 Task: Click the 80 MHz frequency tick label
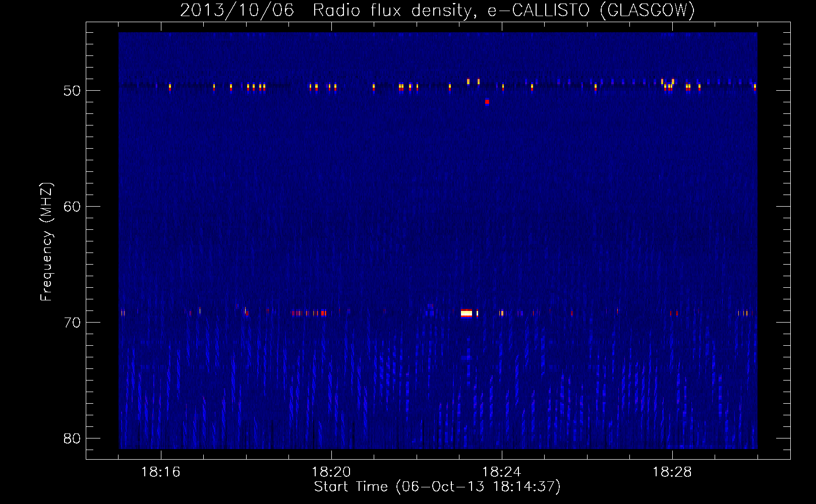pyautogui.click(x=72, y=438)
